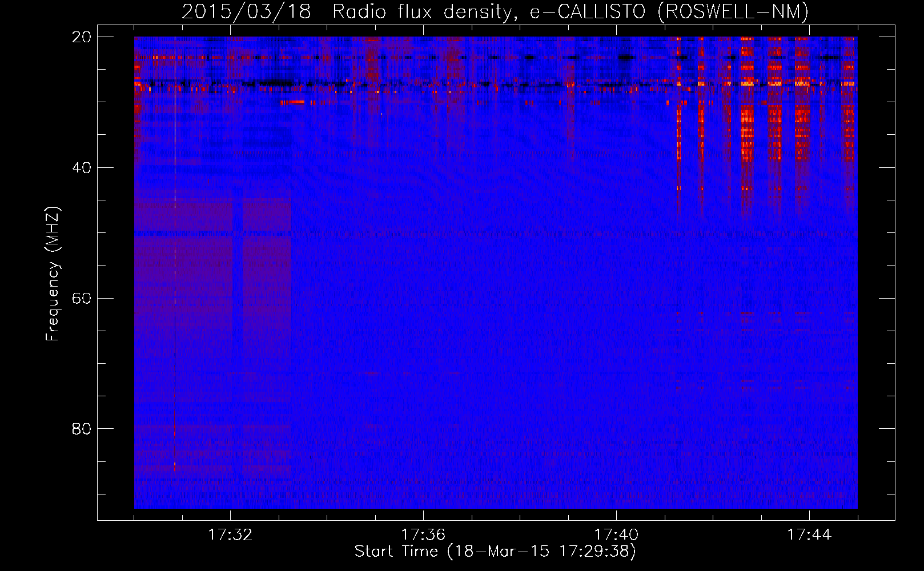Click the frequency tick label 80
The height and width of the screenshot is (571, 924).
(81, 429)
